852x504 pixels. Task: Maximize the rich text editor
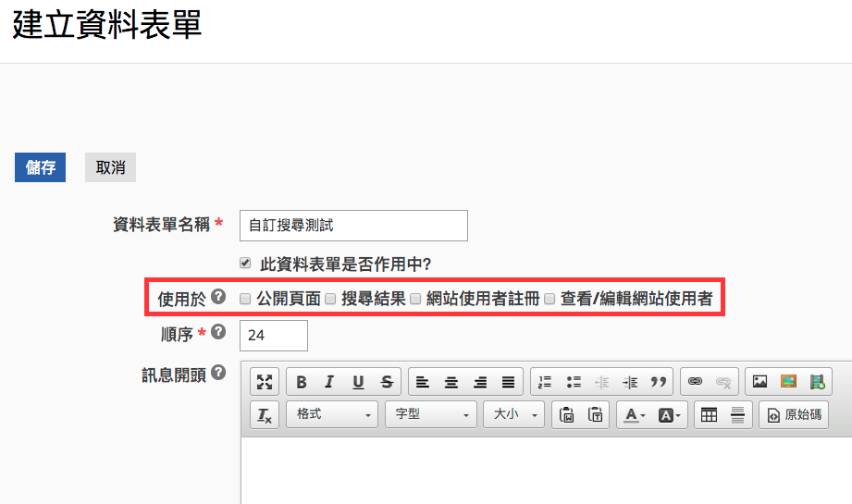click(265, 382)
